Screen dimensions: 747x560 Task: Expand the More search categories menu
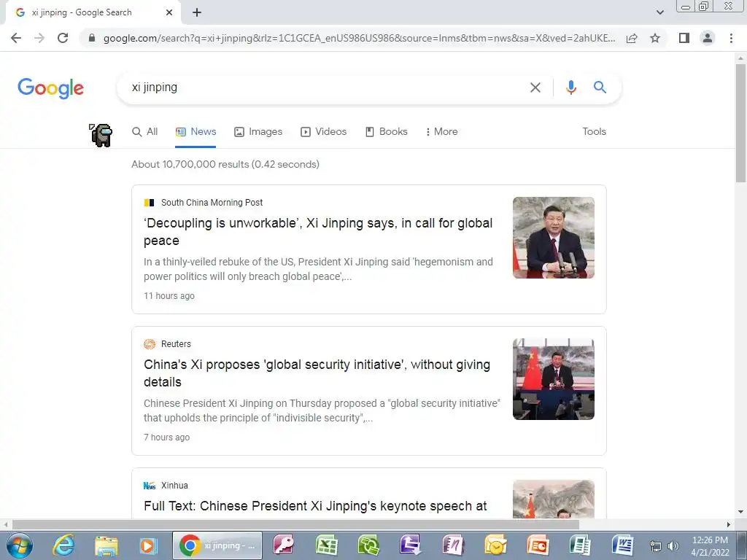(x=441, y=132)
